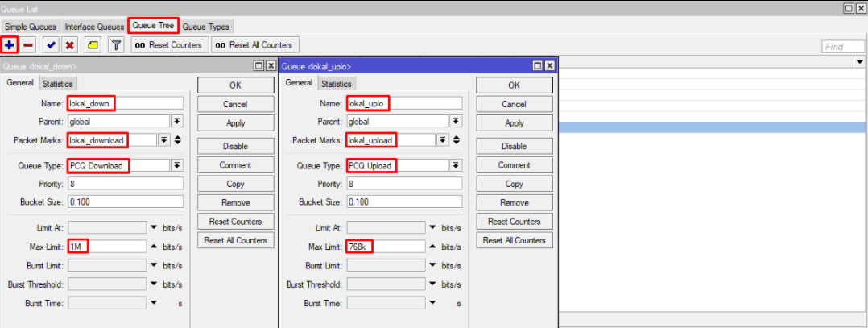Image resolution: width=868 pixels, height=328 pixels.
Task: Enable selected queue with the blue checkmark
Action: point(51,44)
